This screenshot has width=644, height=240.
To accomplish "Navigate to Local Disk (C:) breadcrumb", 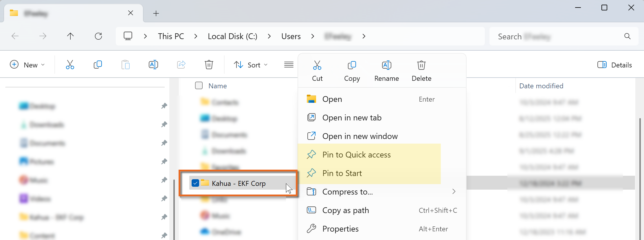I will point(232,36).
